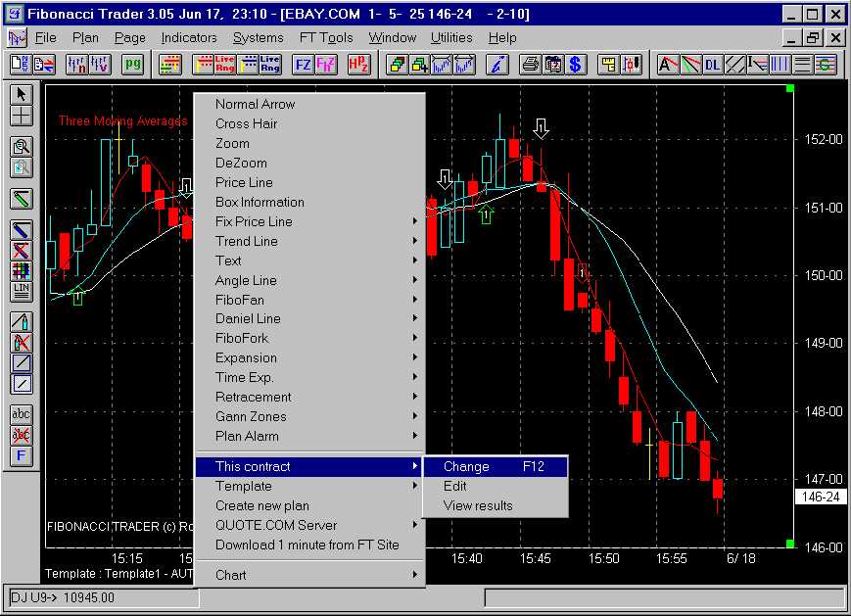Click the blue dollar sign icon
Screen dimensions: 851x616
[575, 66]
